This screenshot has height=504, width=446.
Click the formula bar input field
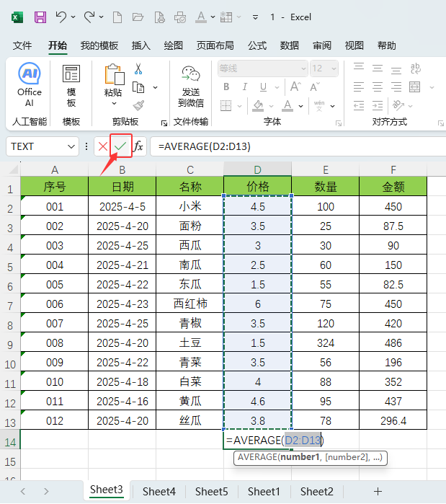298,146
